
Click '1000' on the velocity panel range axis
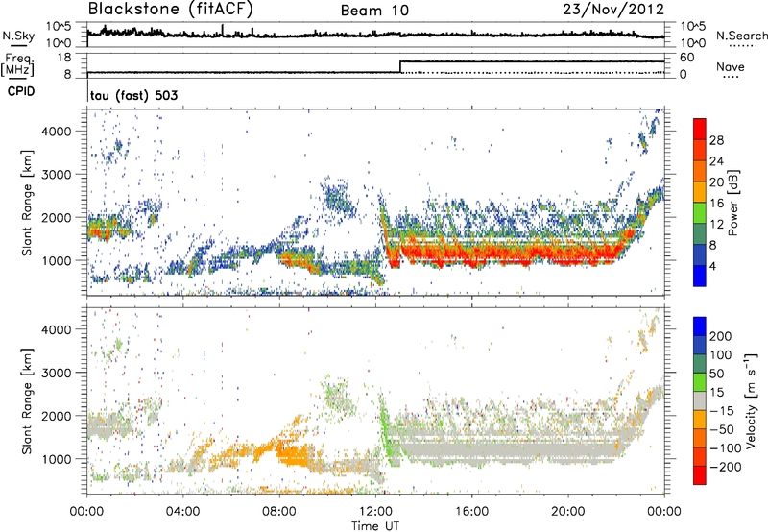[56, 459]
